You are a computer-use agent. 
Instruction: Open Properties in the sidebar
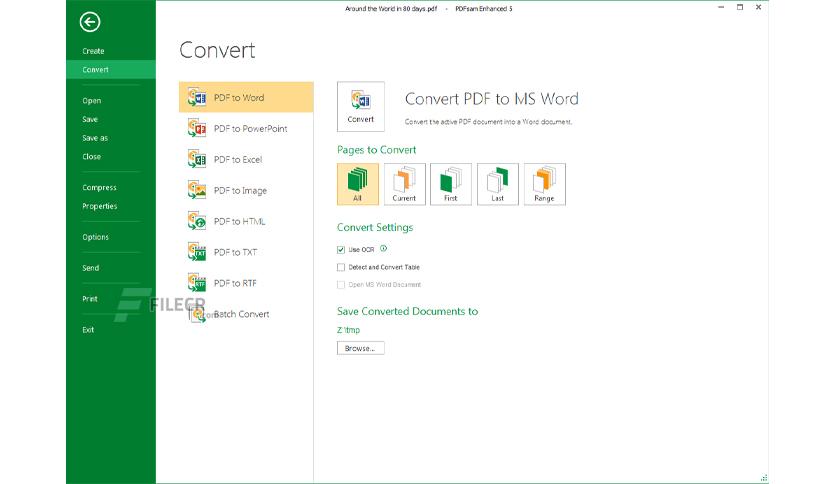click(x=111, y=206)
